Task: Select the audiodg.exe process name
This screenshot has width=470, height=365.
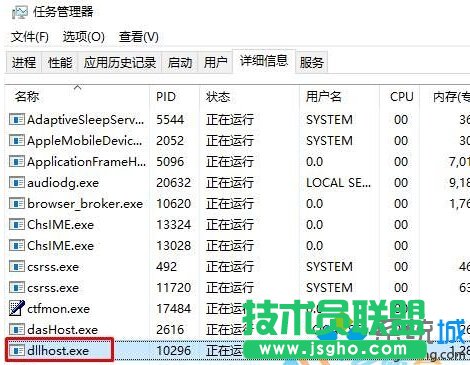Action: coord(63,183)
